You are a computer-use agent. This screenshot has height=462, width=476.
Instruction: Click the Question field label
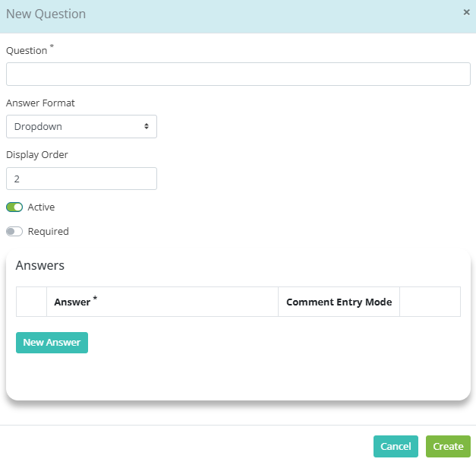point(27,50)
